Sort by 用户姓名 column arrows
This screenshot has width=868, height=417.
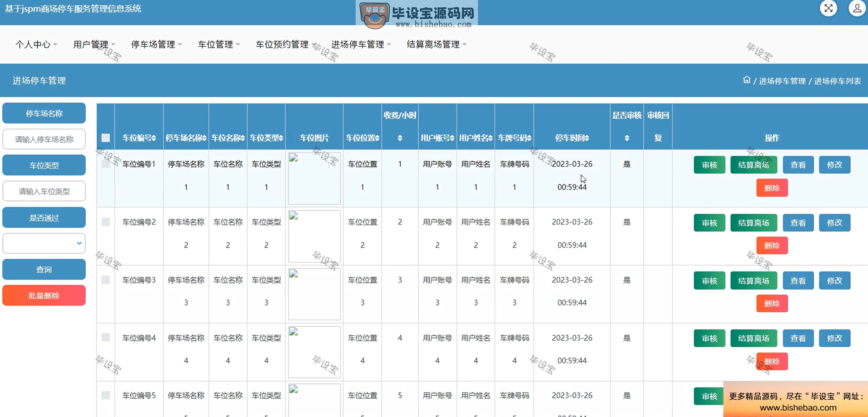[491, 138]
